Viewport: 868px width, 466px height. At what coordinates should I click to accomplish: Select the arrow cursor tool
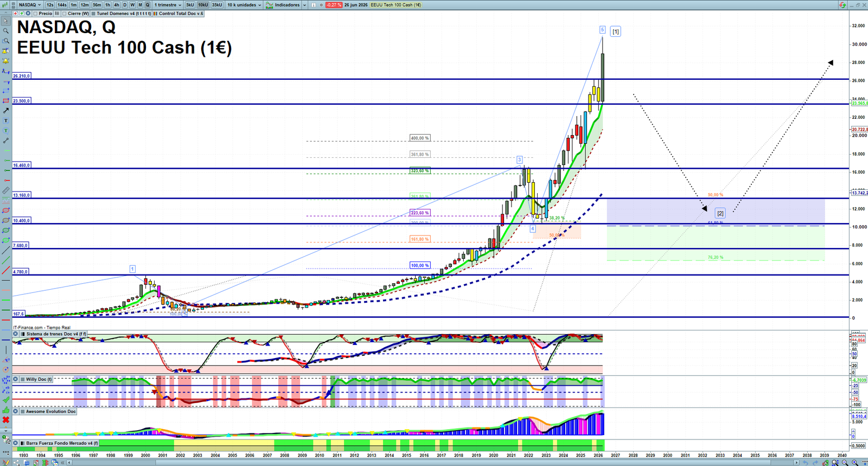point(6,21)
